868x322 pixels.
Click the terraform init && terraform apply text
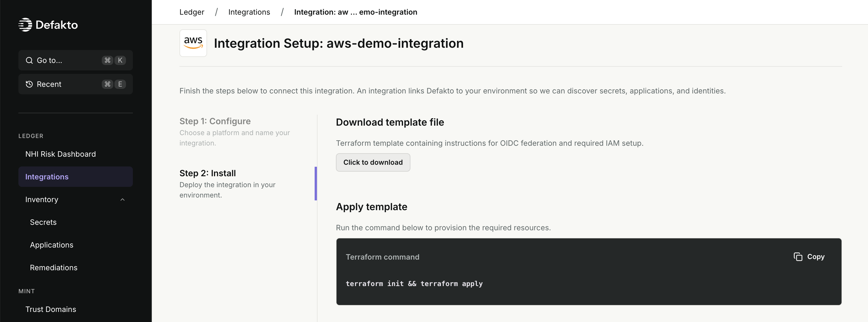point(414,283)
